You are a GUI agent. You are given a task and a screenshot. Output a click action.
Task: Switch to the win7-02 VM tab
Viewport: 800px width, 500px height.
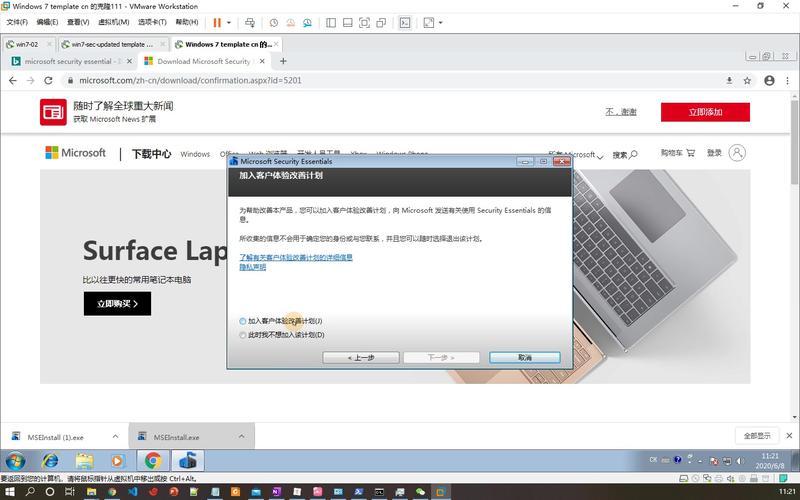pyautogui.click(x=29, y=44)
